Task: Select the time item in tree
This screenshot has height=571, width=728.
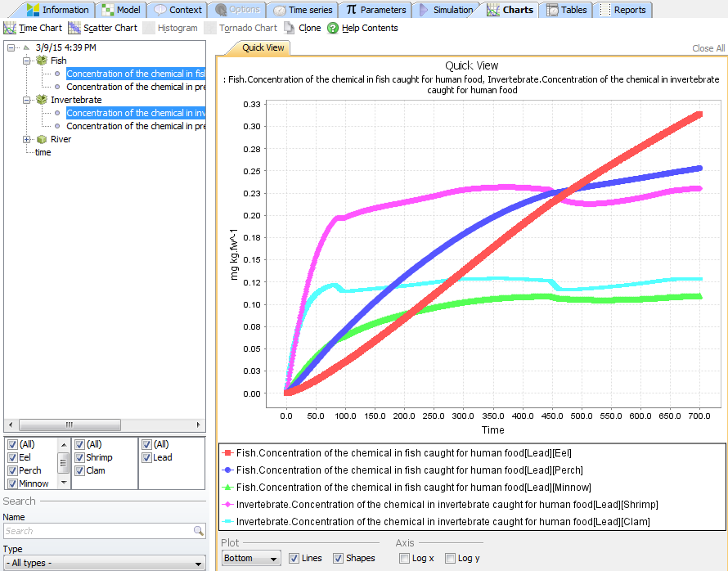Action: click(43, 152)
